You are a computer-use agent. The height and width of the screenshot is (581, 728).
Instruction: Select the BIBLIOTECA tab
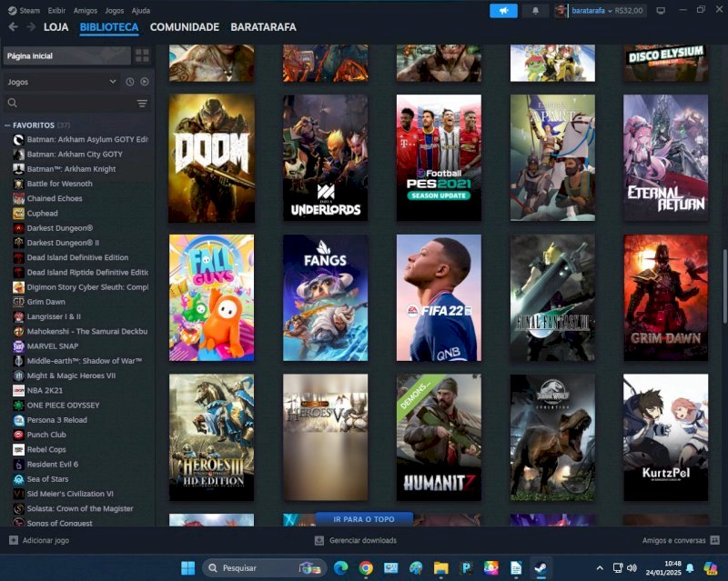click(x=109, y=27)
